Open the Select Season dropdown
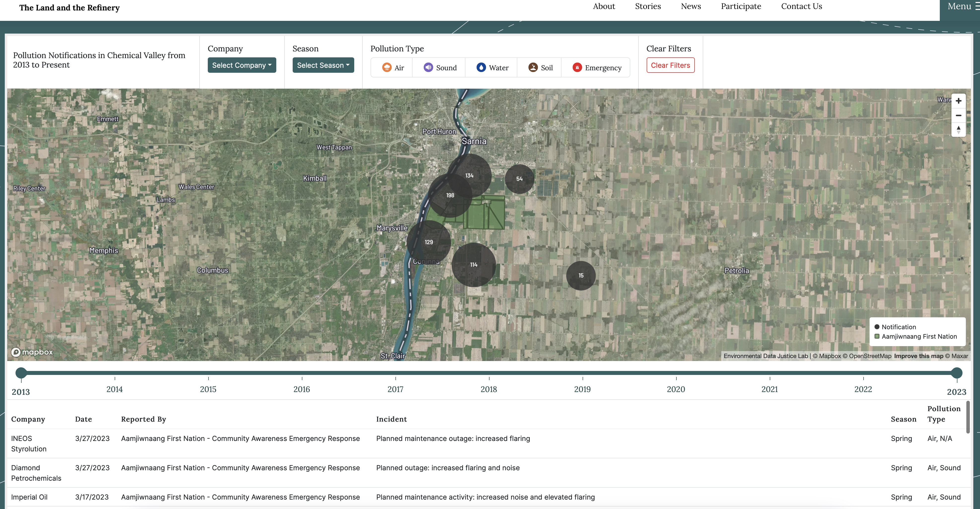 [x=323, y=65]
